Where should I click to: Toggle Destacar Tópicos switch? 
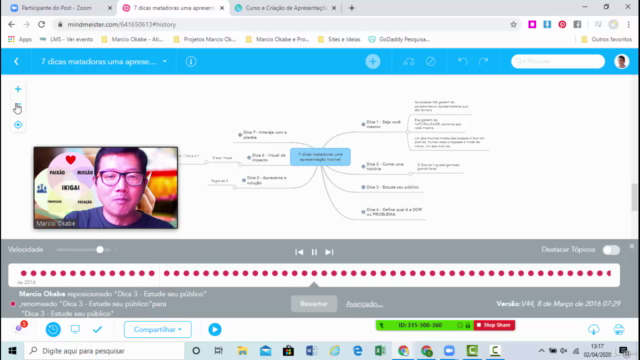click(x=611, y=250)
